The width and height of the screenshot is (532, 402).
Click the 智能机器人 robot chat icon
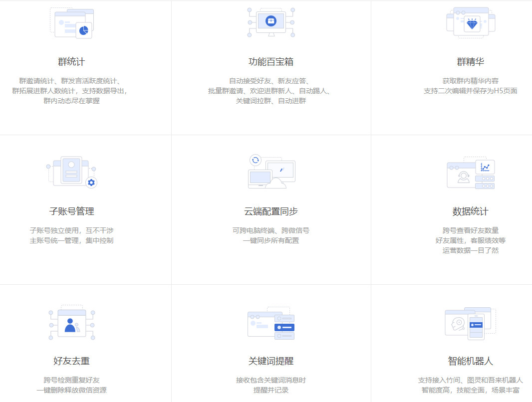470,322
